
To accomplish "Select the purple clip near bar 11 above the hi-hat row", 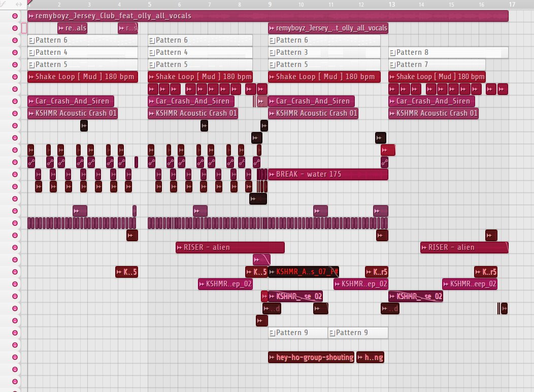I will pyautogui.click(x=320, y=211).
